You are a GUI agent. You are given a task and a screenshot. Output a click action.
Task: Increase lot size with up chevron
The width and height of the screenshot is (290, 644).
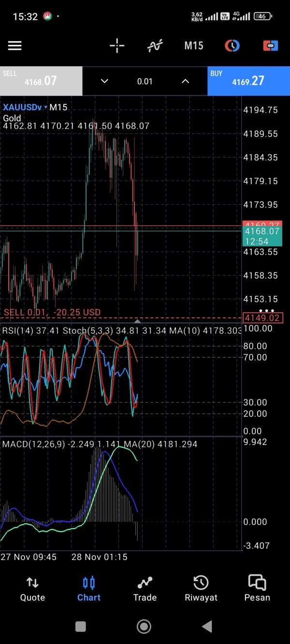(185, 81)
